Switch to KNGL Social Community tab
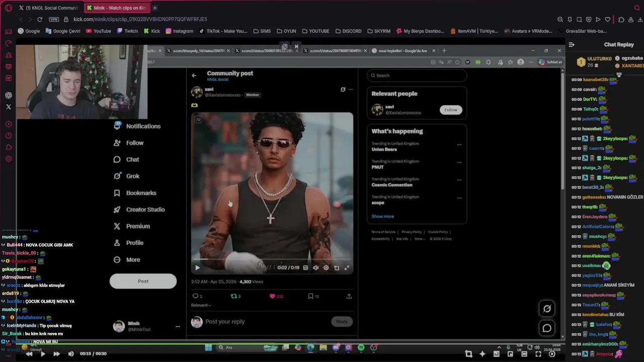This screenshot has width=644, height=362. click(x=48, y=8)
